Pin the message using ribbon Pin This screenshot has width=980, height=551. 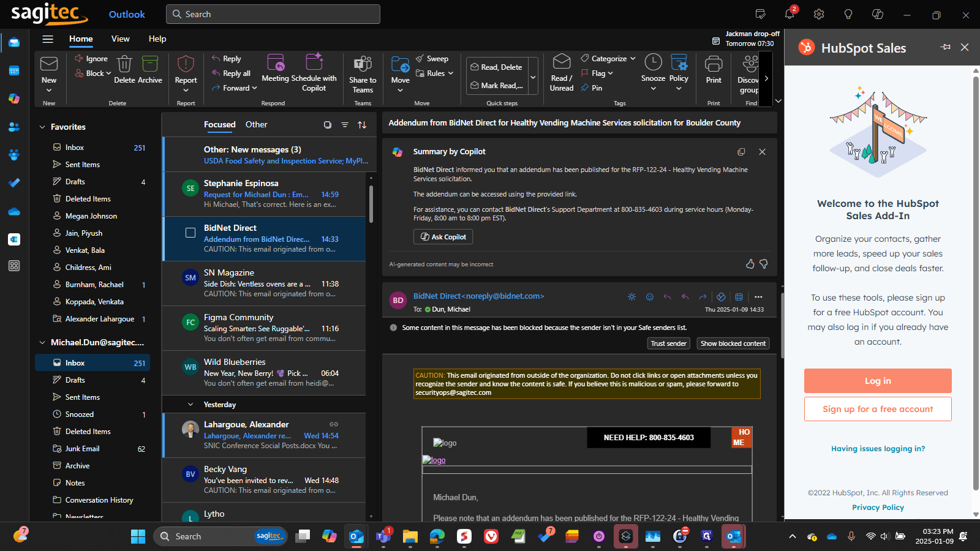592,88
